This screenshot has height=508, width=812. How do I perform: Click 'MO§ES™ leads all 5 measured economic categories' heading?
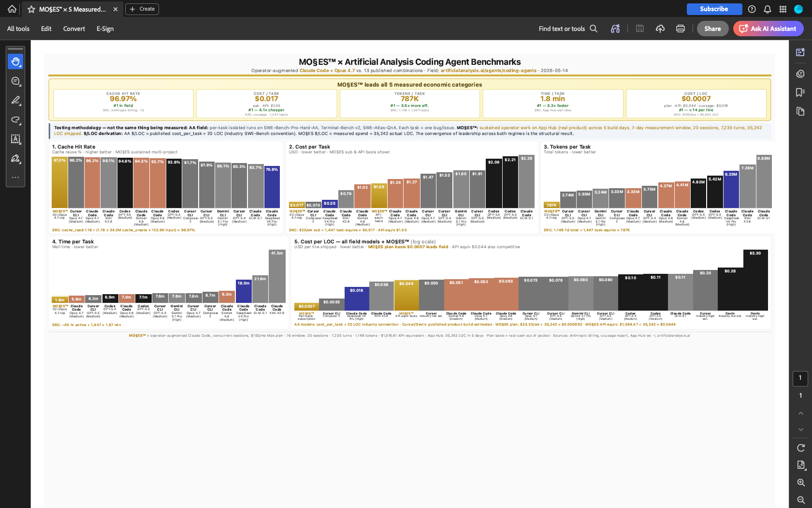pyautogui.click(x=409, y=85)
